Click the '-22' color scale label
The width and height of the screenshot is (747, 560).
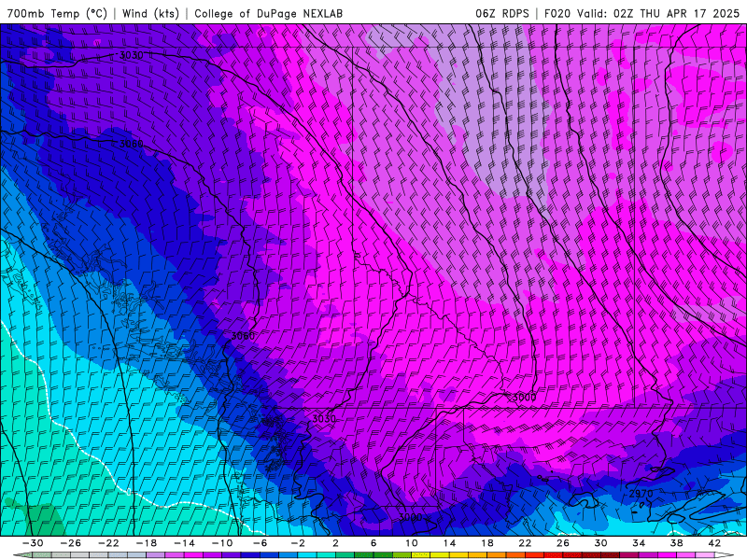pos(108,543)
